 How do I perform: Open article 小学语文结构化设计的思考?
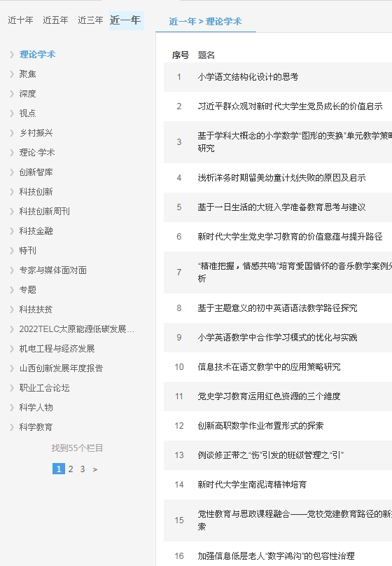248,76
